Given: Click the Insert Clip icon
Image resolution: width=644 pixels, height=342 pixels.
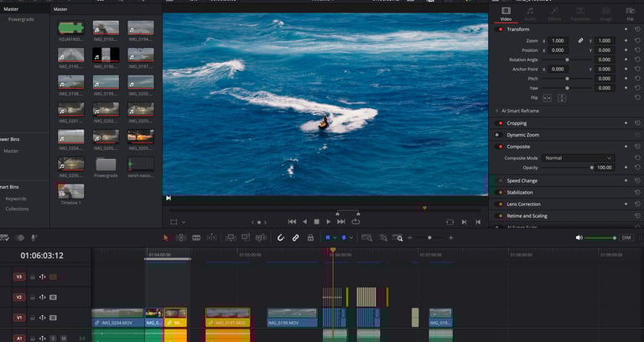Looking at the screenshot, I should (x=231, y=238).
